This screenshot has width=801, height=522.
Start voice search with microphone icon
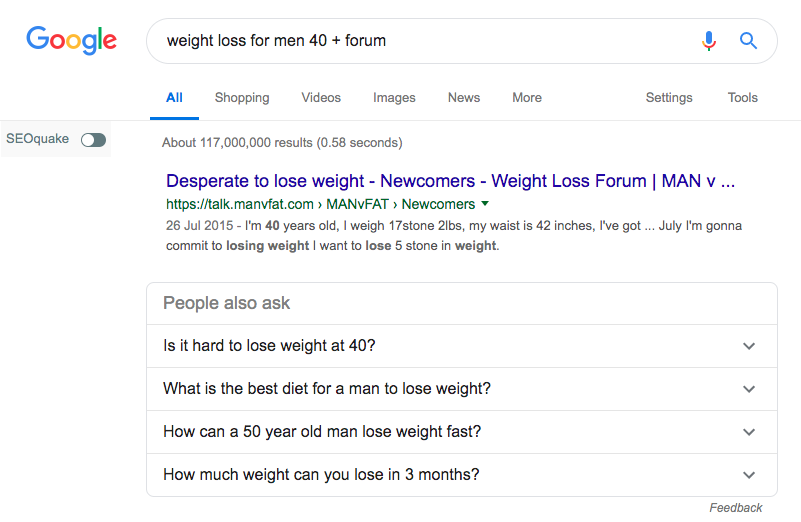709,41
